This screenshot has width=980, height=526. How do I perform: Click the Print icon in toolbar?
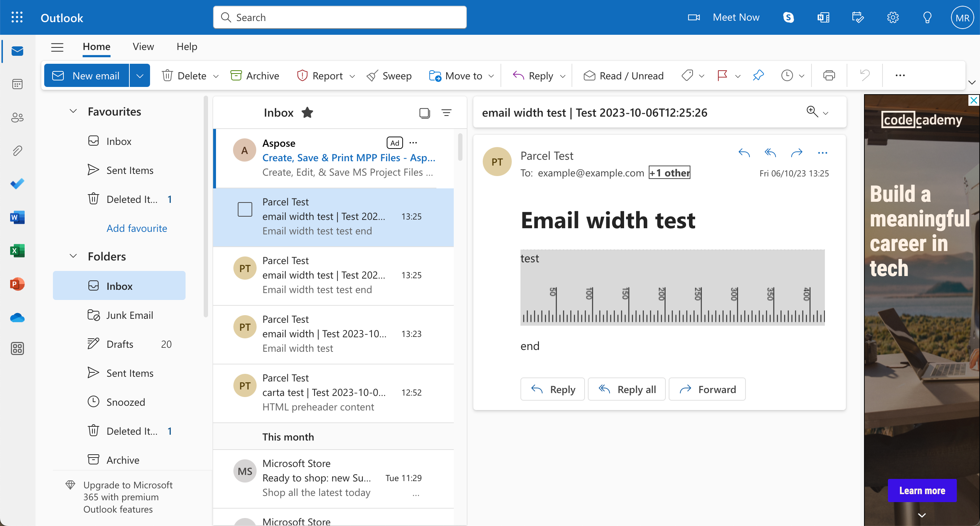pos(829,75)
